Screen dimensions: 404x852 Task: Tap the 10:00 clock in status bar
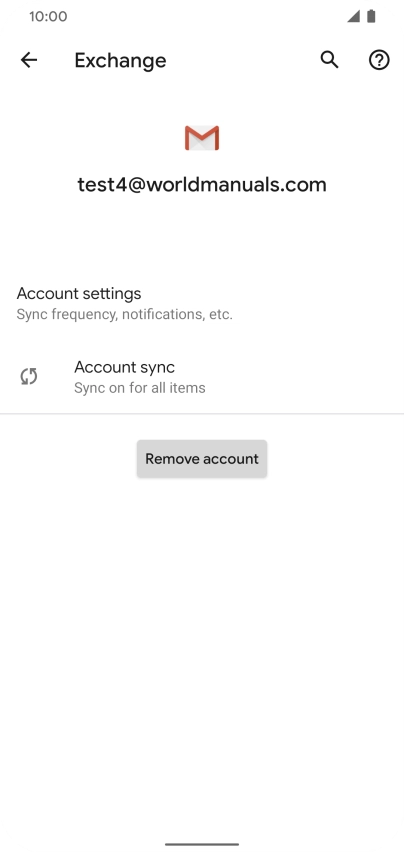48,16
